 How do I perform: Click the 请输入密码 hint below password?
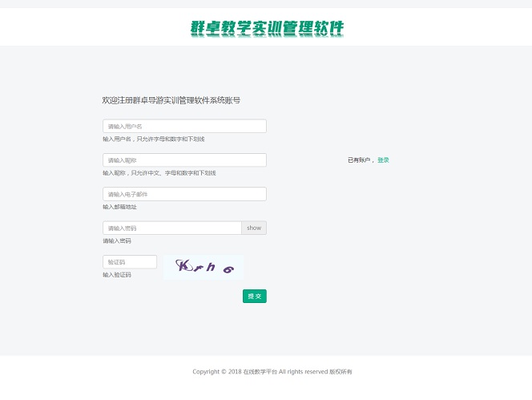pyautogui.click(x=117, y=240)
